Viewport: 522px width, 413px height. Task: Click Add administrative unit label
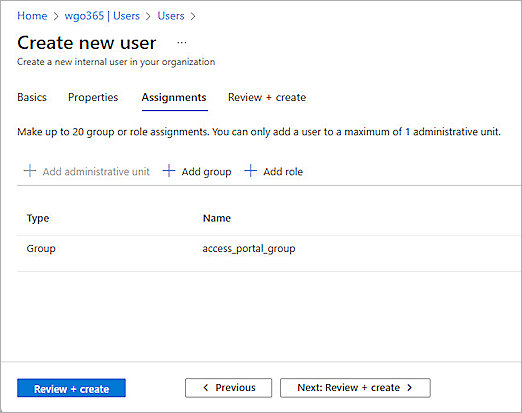96,172
